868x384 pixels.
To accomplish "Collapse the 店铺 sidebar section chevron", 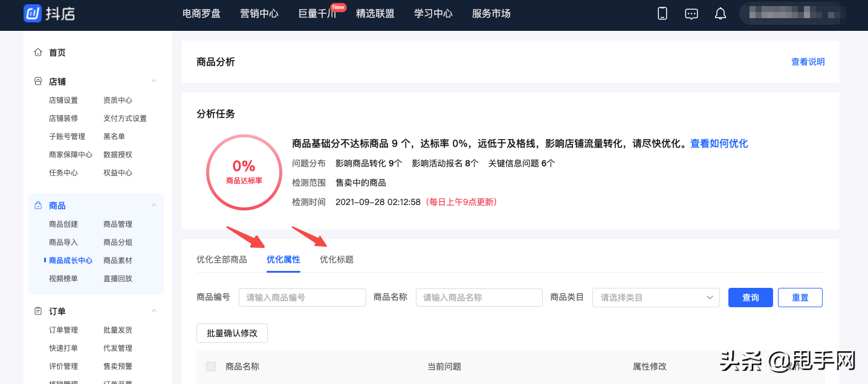I will 154,81.
